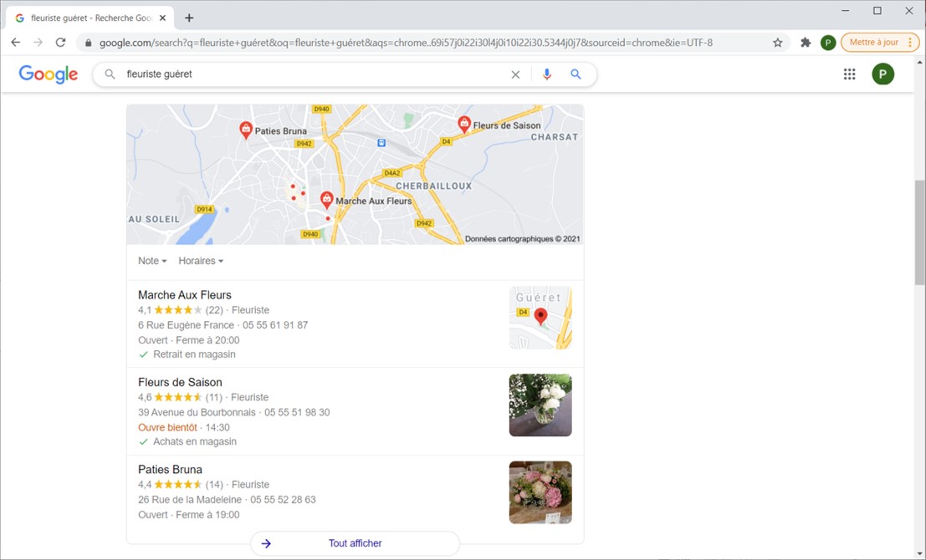
Task: Click Données cartographiques © 2021 text
Action: point(522,239)
